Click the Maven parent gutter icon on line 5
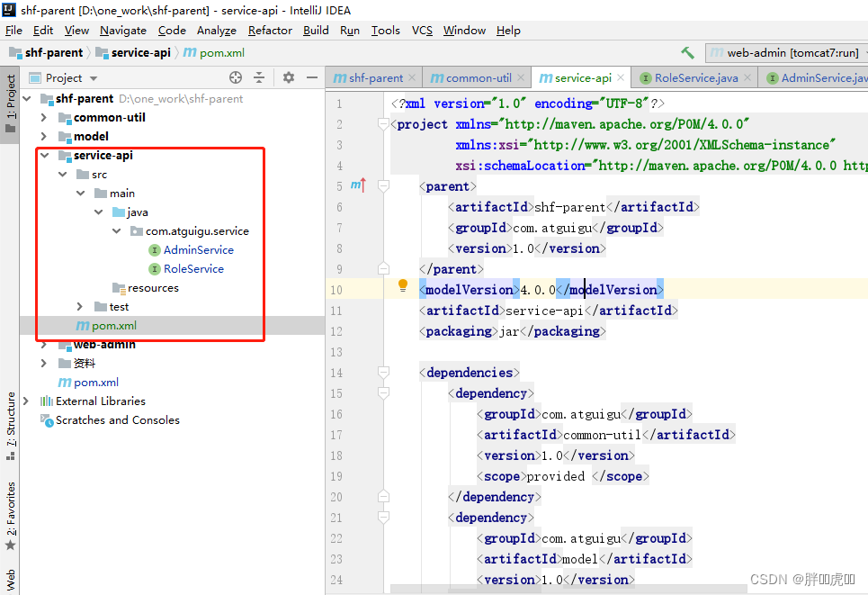The image size is (868, 595). [358, 185]
